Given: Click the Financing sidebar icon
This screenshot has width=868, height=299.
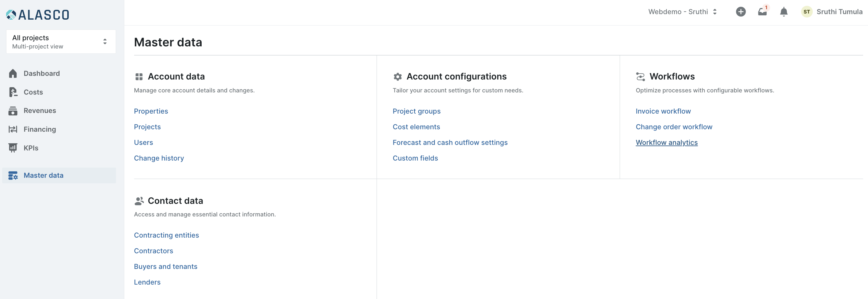Looking at the screenshot, I should pos(13,129).
